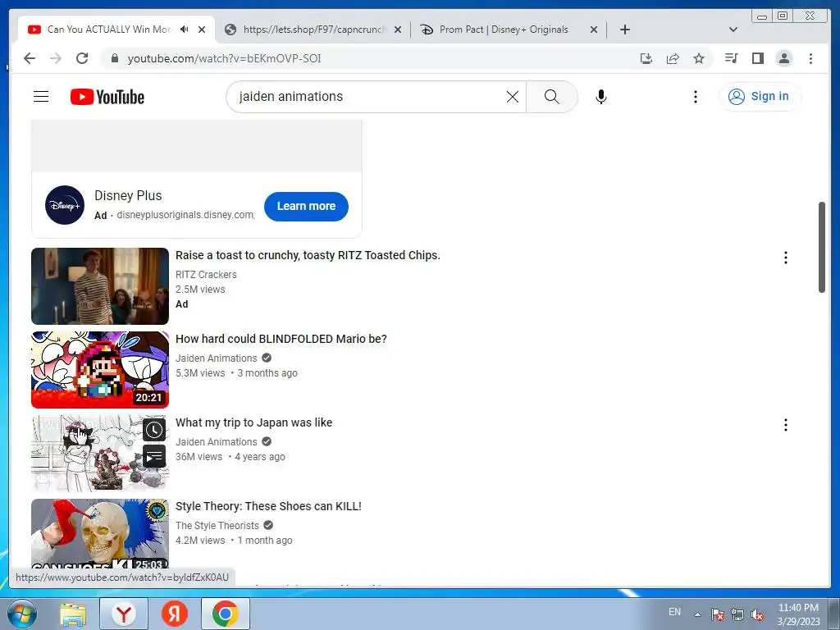The width and height of the screenshot is (840, 630).
Task: Open Disney Plus ad title
Action: click(128, 195)
